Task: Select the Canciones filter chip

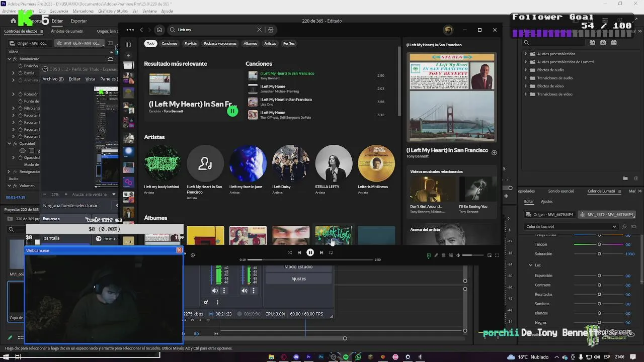Action: click(170, 43)
